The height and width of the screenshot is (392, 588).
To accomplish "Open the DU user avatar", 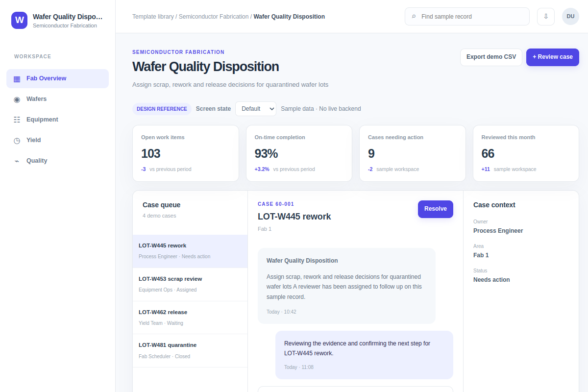I will [570, 16].
